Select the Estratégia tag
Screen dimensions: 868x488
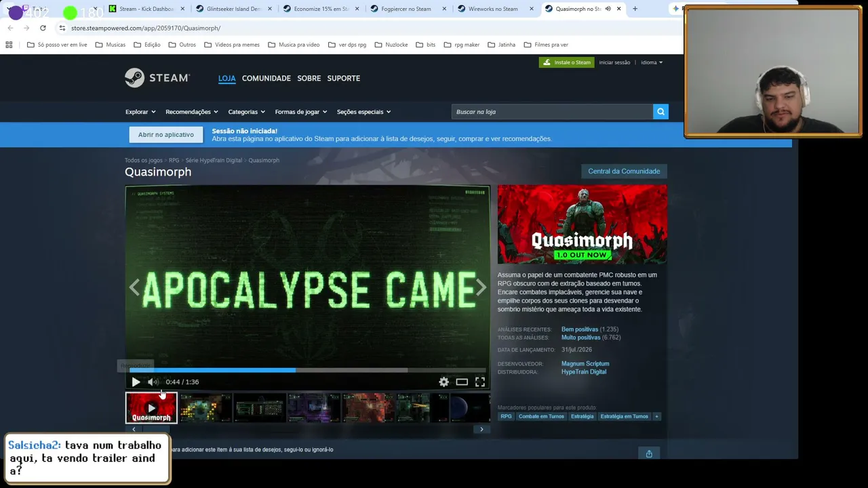(x=582, y=416)
